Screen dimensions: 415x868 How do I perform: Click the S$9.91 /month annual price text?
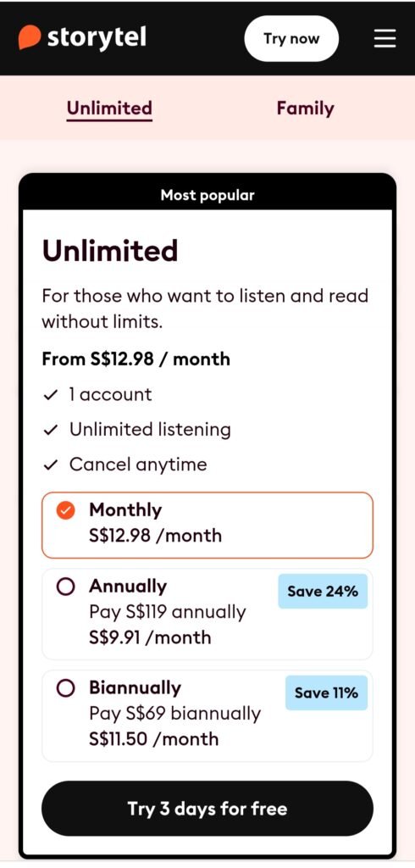pyautogui.click(x=150, y=637)
